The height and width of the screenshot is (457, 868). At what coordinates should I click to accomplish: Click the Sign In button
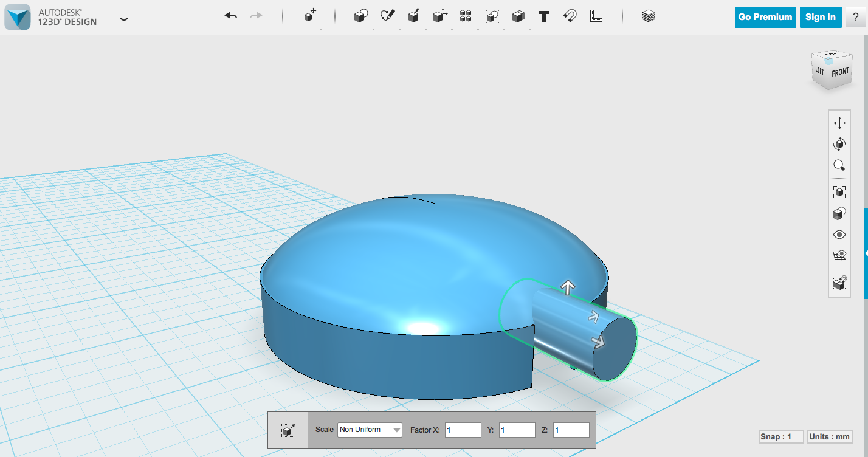pos(820,17)
